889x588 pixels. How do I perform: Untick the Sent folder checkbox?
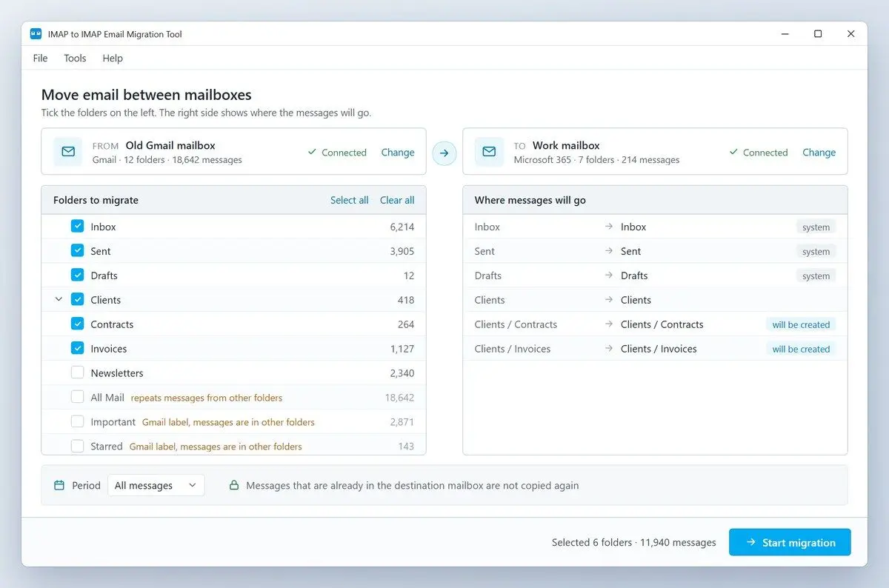(77, 251)
